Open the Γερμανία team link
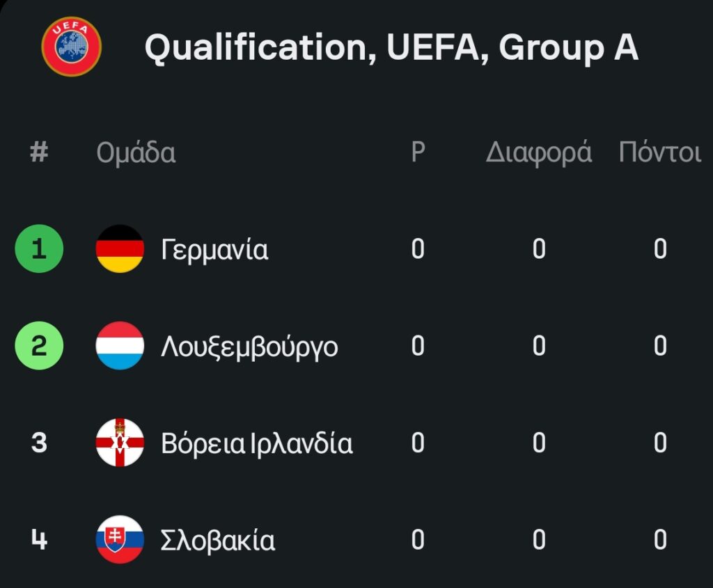713x588 pixels. (214, 249)
